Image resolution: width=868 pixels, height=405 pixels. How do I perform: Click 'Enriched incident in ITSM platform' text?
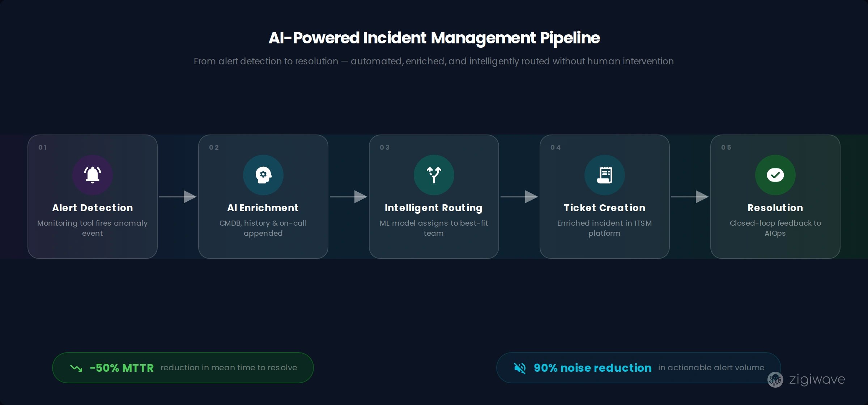coord(605,228)
